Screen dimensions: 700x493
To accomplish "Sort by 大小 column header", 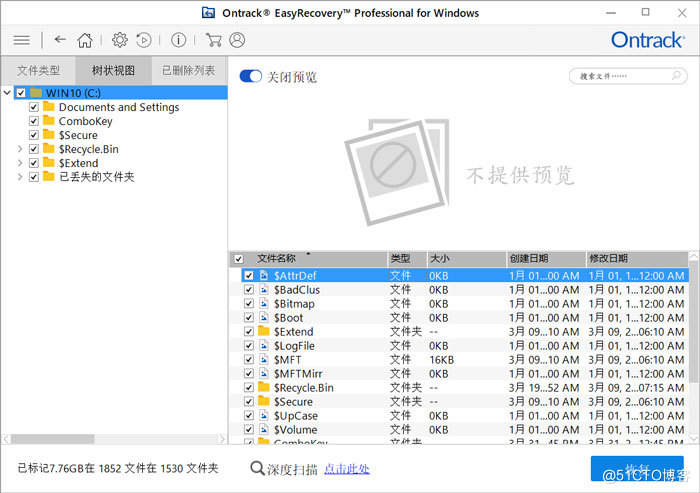I will pos(467,259).
